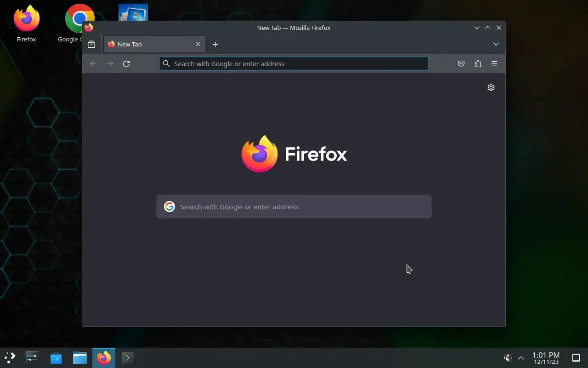Viewport: 588px width, 368px height.
Task: Minimize the Firefox window
Action: [x=477, y=28]
